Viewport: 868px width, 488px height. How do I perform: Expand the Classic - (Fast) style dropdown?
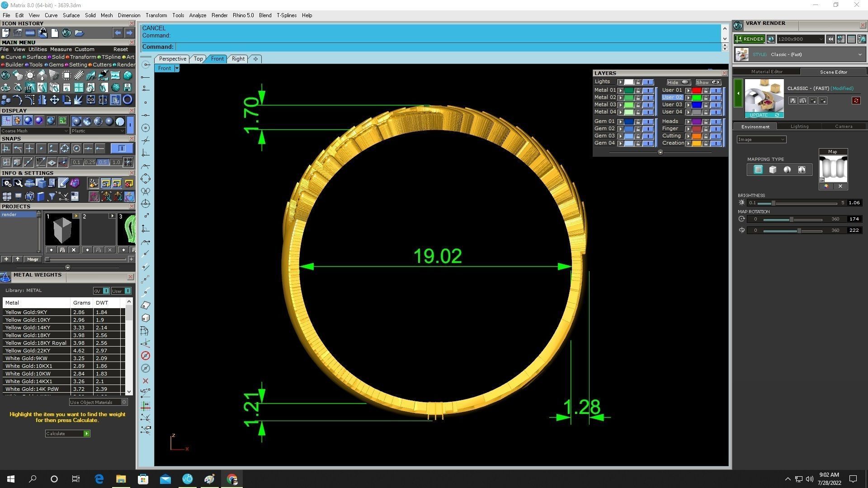pyautogui.click(x=859, y=55)
